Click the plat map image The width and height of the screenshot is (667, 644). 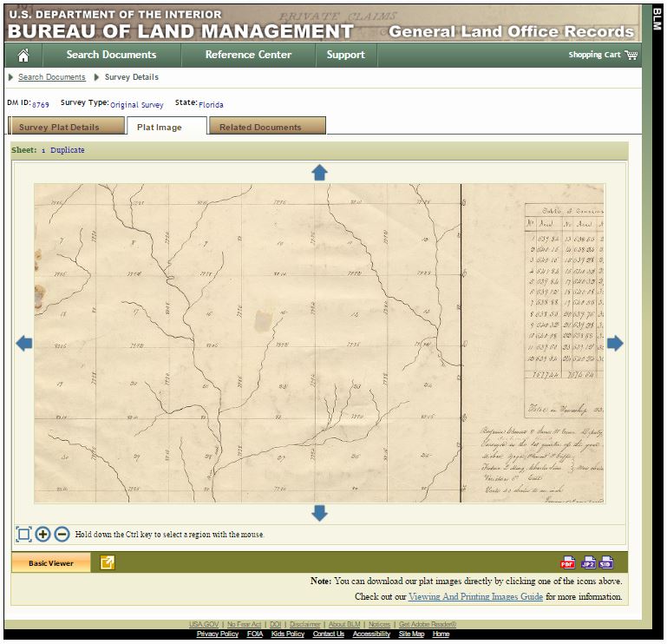319,343
